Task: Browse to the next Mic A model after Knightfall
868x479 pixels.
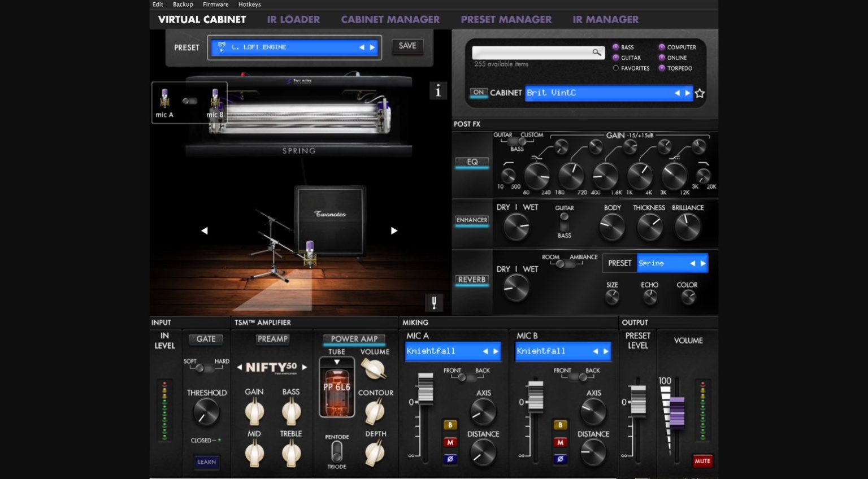Action: [x=494, y=351]
